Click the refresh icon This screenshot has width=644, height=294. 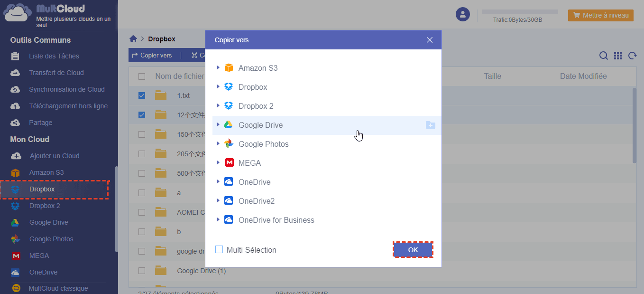tap(632, 56)
